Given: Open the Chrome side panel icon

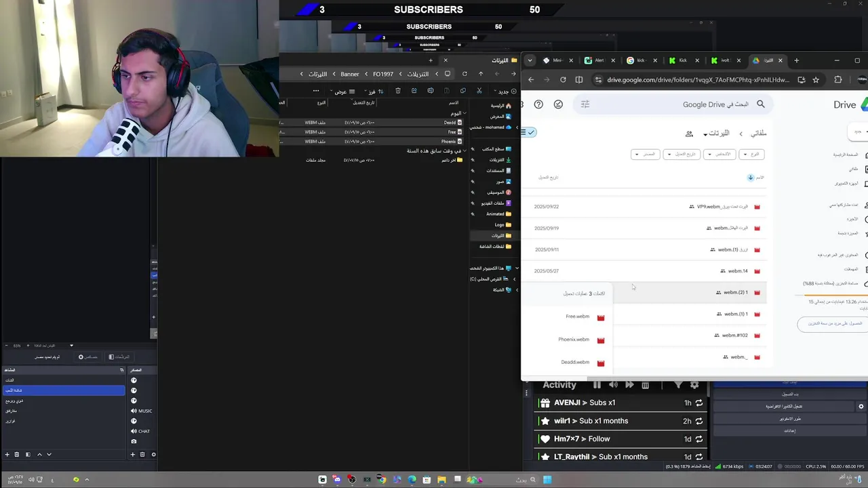Looking at the screenshot, I should click(x=579, y=79).
